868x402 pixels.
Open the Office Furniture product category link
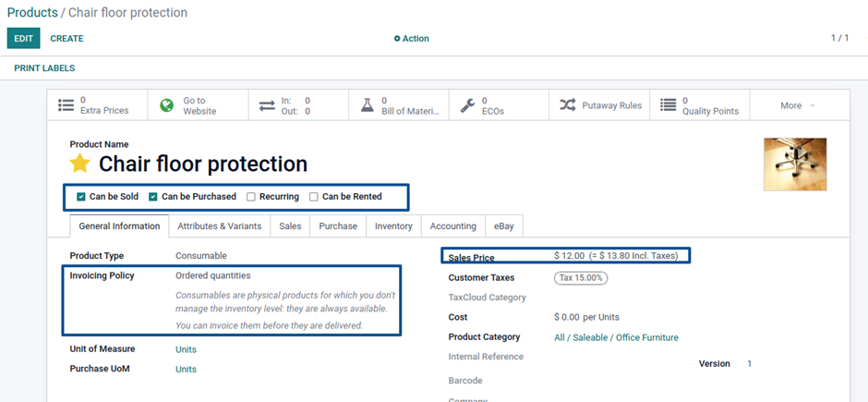[616, 337]
